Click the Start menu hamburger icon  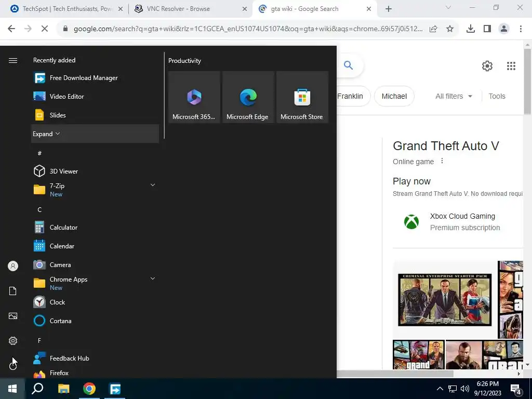point(13,60)
